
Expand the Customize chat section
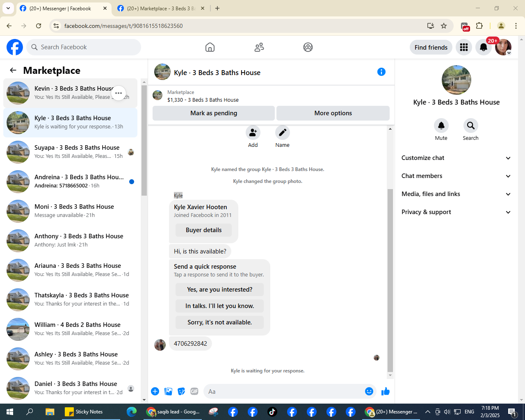click(457, 158)
